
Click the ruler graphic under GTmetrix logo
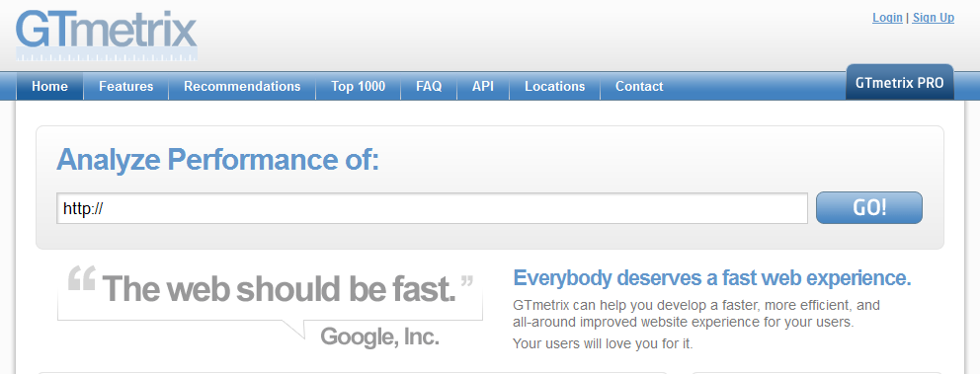point(107,55)
